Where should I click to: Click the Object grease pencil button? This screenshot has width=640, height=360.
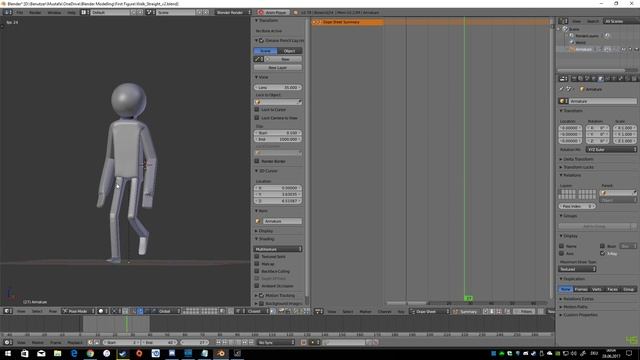pyautogui.click(x=290, y=51)
